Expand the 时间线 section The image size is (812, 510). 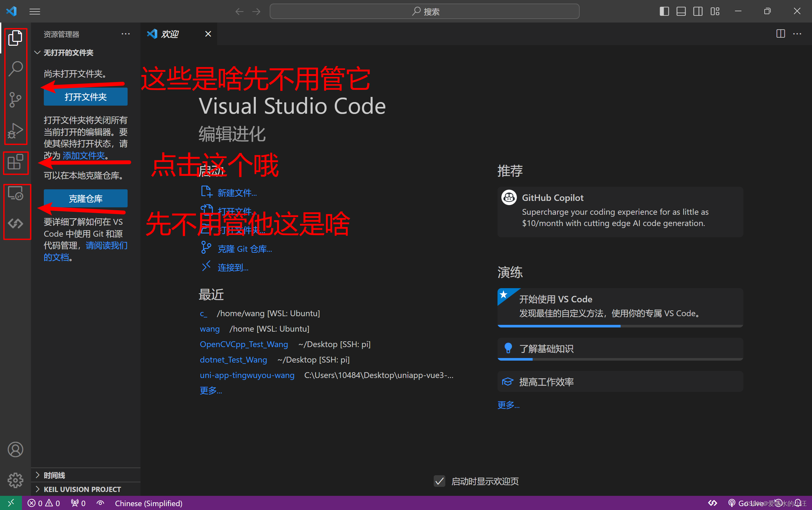tap(86, 475)
